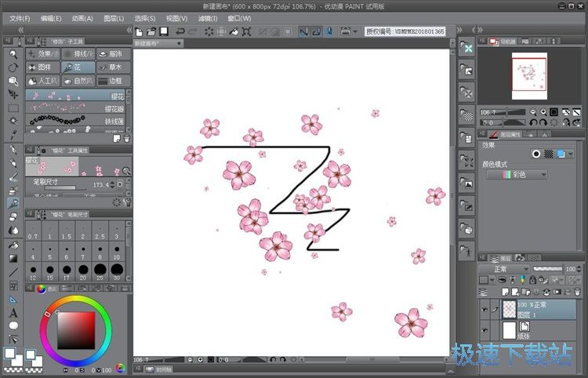Select the Eraser tool
The width and height of the screenshot is (588, 378).
(13, 216)
